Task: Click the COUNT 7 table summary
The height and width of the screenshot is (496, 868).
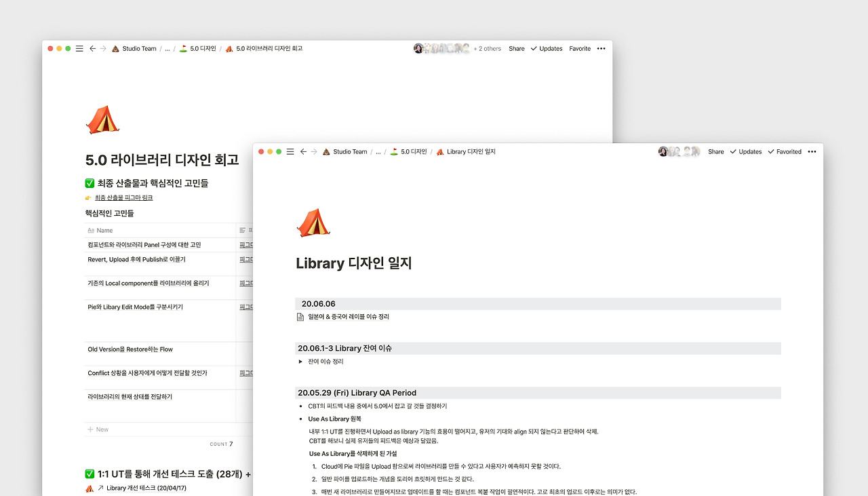Action: [x=221, y=444]
